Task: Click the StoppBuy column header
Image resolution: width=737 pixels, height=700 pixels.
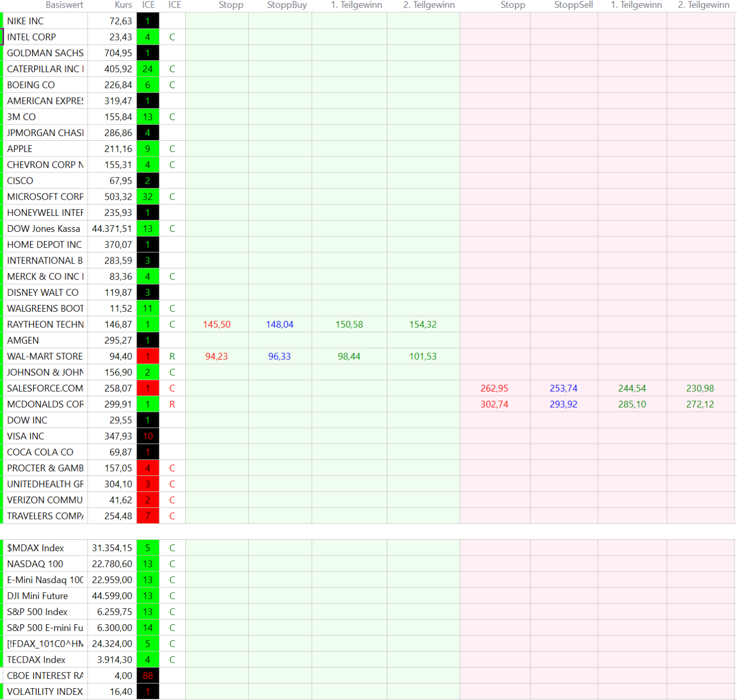Action: [287, 5]
